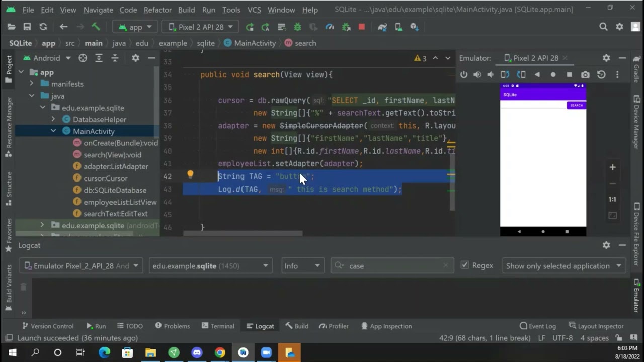Viewport: 644px width, 362px height.
Task: Toggle the Regex checkbox in Logcat
Action: tap(465, 265)
